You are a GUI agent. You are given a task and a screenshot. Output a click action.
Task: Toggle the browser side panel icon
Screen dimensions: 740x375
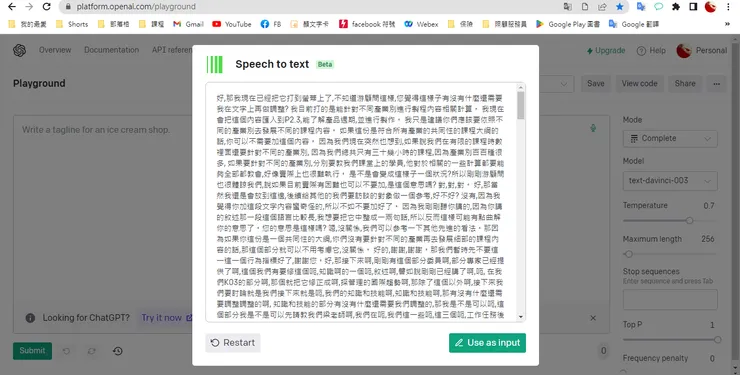(x=693, y=7)
